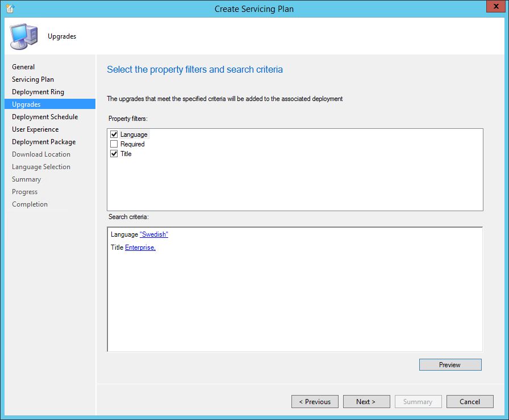Open the "Swedish" language criteria link
Viewport: 509px width, 420px height.
(153, 234)
